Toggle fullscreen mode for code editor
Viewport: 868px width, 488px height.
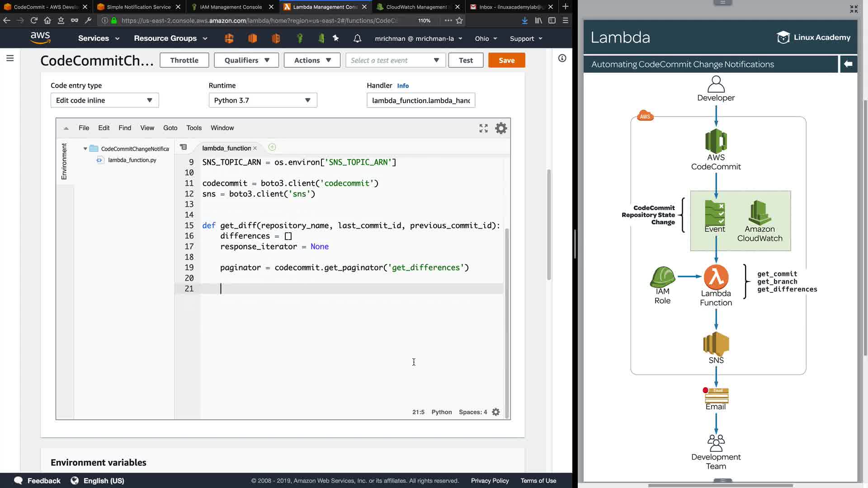(x=483, y=128)
